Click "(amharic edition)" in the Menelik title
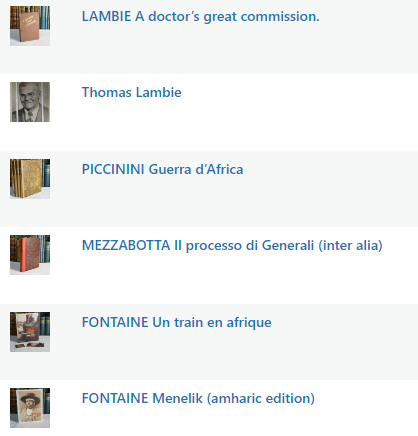The width and height of the screenshot is (418, 436). 261,398
